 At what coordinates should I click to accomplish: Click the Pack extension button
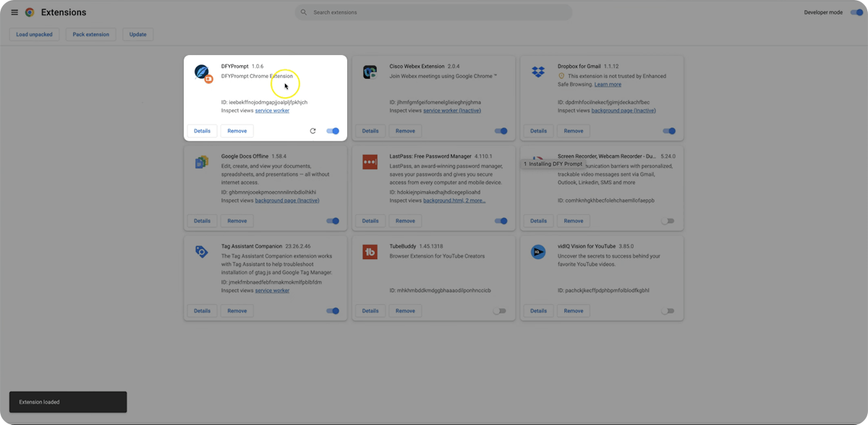pos(91,34)
